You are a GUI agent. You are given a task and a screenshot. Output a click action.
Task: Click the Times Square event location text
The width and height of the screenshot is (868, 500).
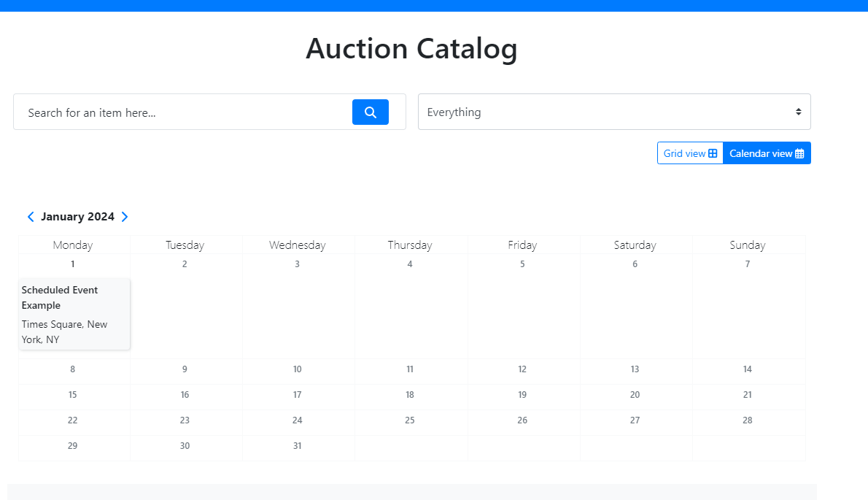point(64,332)
